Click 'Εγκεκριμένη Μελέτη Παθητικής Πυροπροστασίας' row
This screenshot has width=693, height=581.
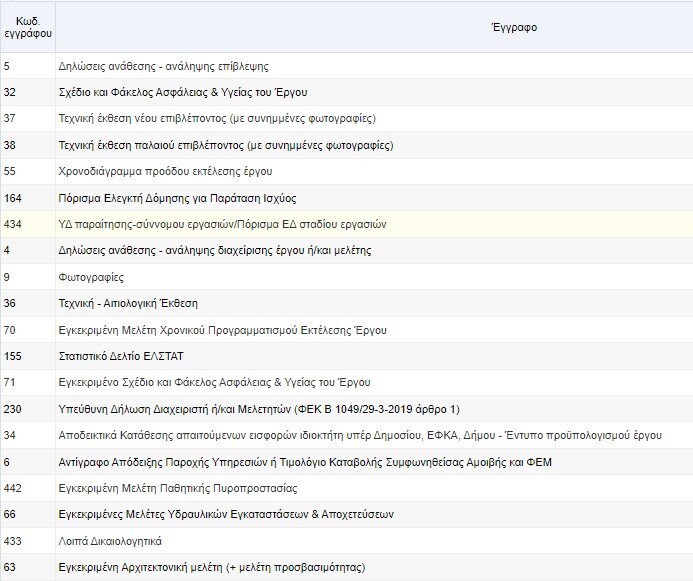[x=178, y=488]
